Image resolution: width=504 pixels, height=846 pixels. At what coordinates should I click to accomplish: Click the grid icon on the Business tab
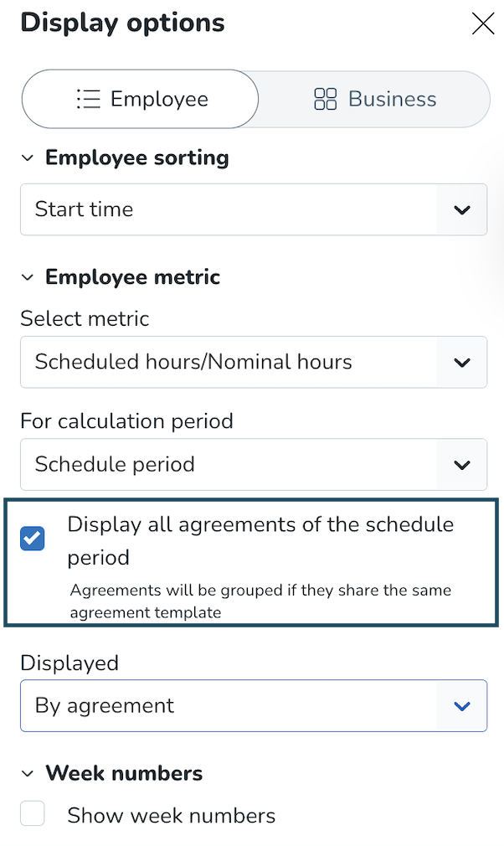(x=325, y=100)
